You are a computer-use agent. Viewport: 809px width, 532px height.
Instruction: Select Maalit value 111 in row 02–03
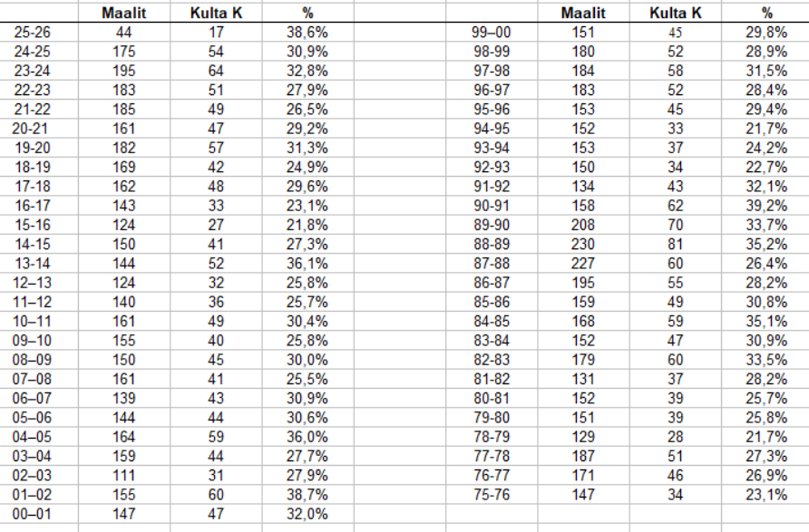coord(124,475)
